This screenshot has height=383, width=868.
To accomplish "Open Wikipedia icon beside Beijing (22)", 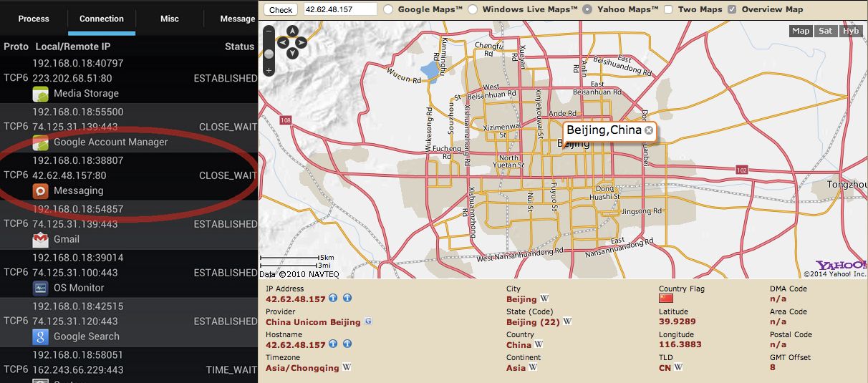I will (566, 322).
